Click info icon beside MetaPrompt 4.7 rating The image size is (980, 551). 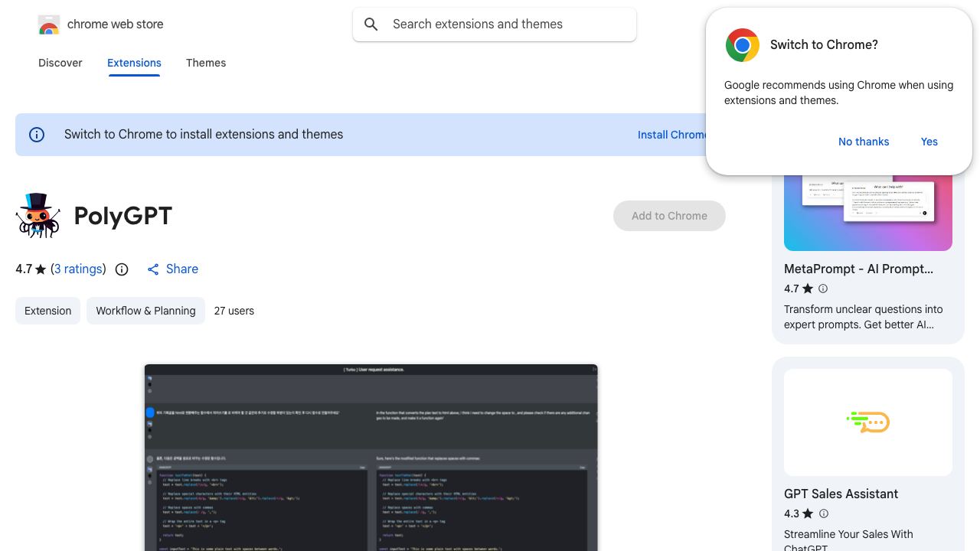pos(823,289)
